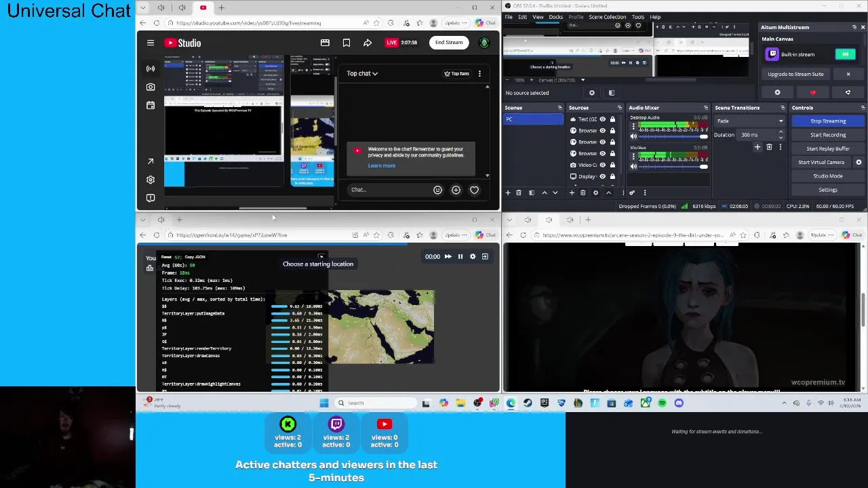Open the OBS Scene Collection menu
Screen dimensions: 868x488
pyautogui.click(x=608, y=17)
